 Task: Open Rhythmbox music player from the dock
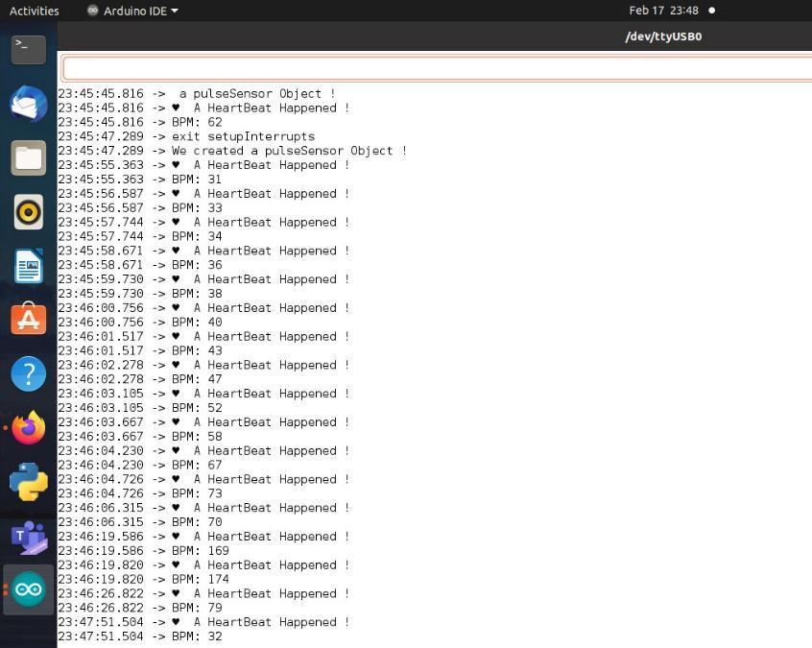pyautogui.click(x=29, y=212)
